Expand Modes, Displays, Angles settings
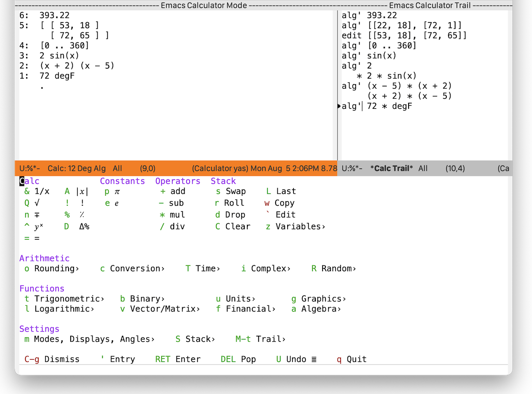532x394 pixels. [89, 339]
